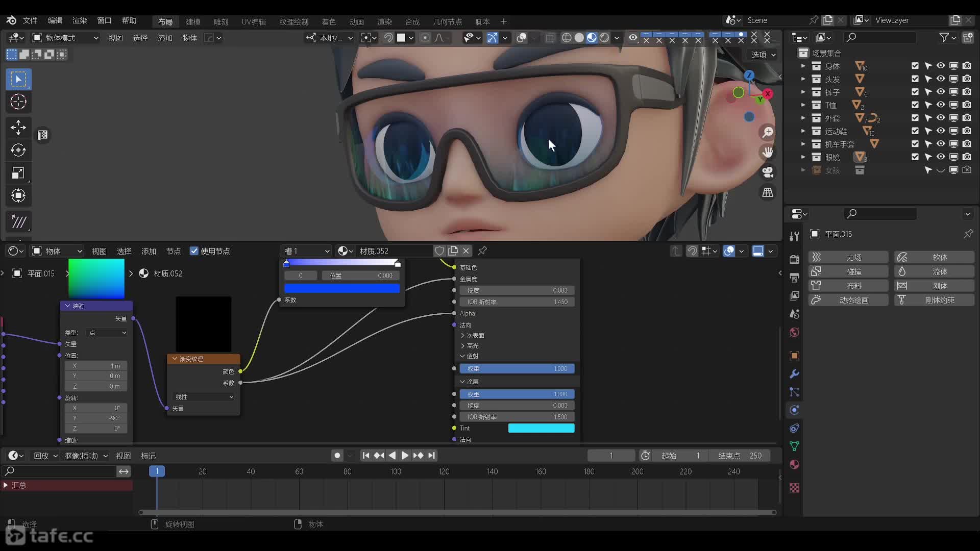Disable render for 运动鞋 collection
980x551 pixels.
coord(967,131)
